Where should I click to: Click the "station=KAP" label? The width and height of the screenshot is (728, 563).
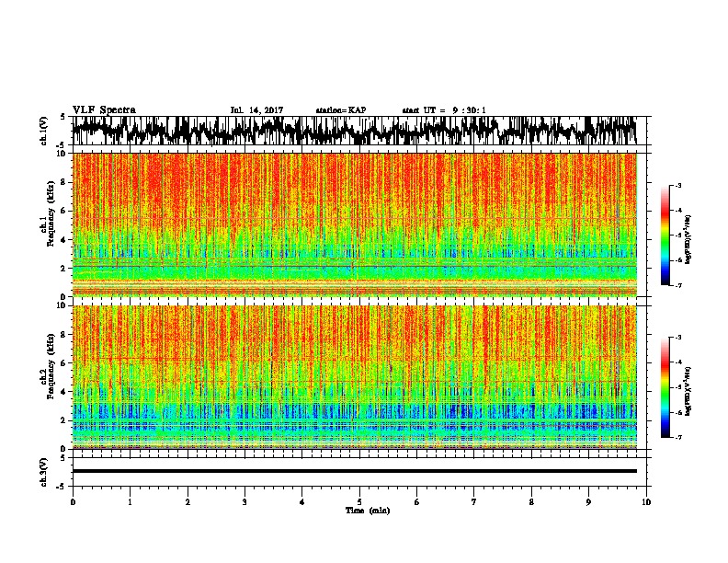(341, 110)
